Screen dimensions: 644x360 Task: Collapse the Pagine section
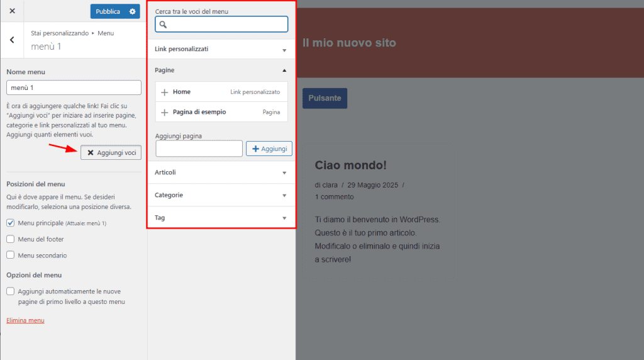[221, 70]
